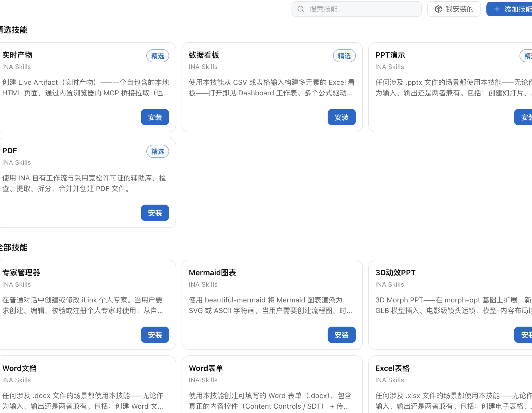
Task: Click INA Skills under Mermaid图表
Action: pos(203,284)
